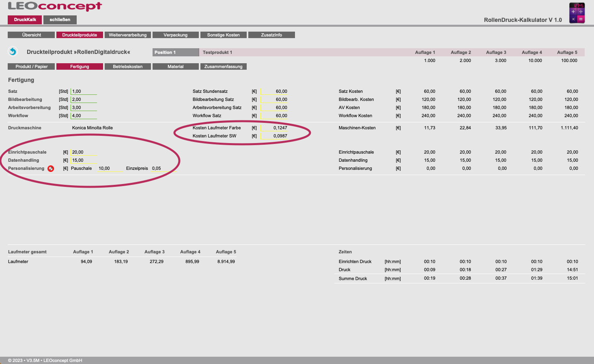Click the blue back arrow icon

13,51
